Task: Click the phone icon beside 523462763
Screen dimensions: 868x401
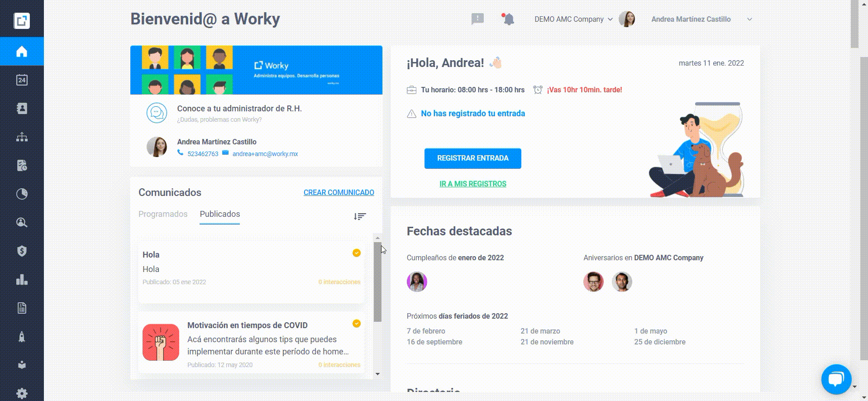Action: [x=180, y=153]
